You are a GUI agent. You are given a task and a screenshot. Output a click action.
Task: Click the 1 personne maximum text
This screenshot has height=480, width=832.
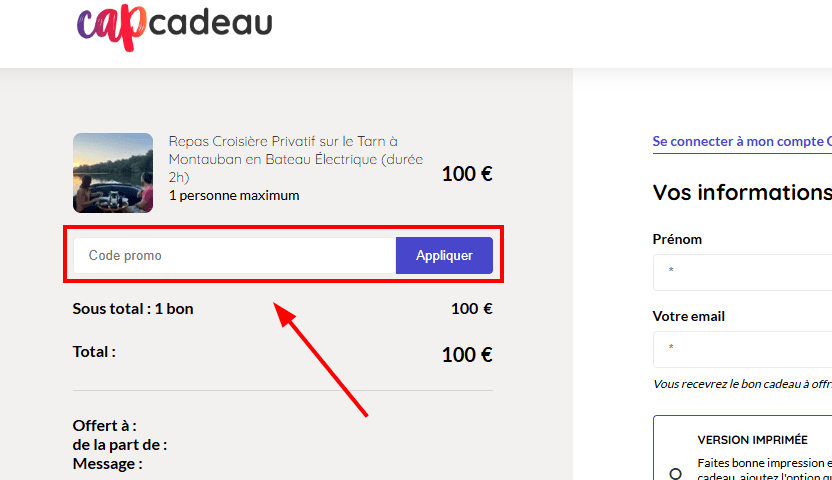click(234, 195)
